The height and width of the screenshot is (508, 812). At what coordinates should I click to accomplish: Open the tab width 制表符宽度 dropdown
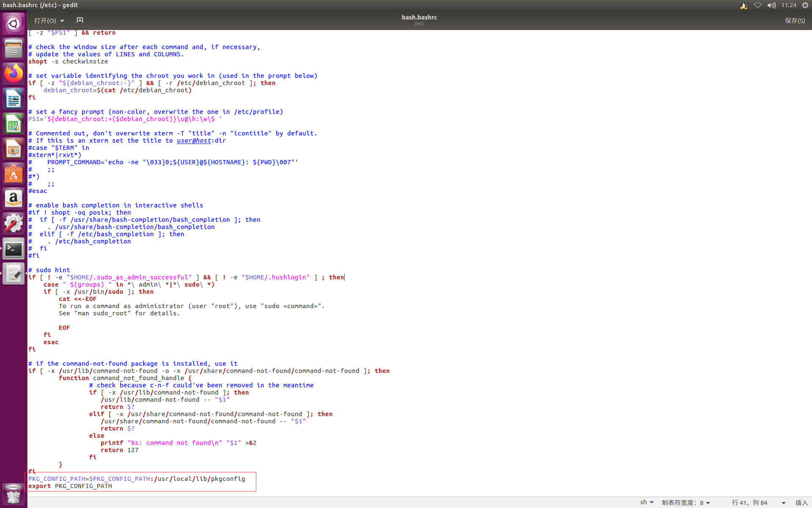tap(686, 502)
